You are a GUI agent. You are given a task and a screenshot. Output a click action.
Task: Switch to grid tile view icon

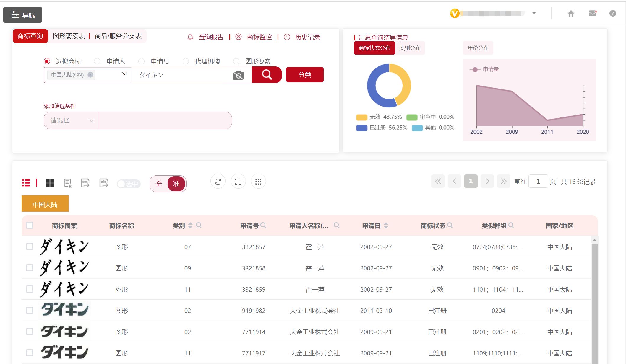click(50, 183)
